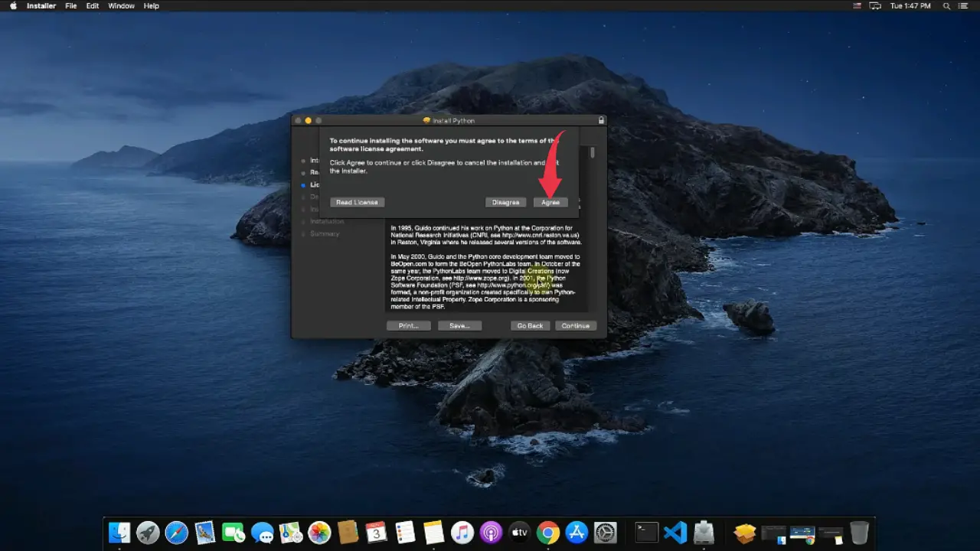Open Terminal from the Dock
This screenshot has height=551, width=980.
647,532
